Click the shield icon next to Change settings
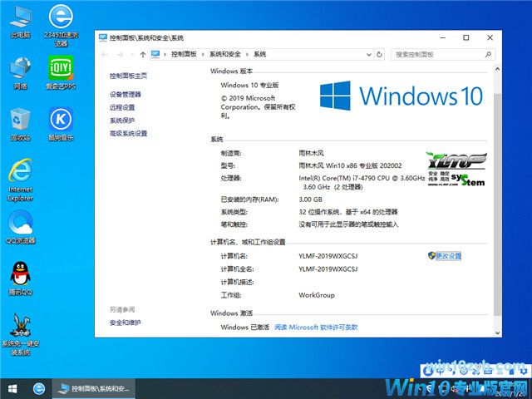 (431, 256)
